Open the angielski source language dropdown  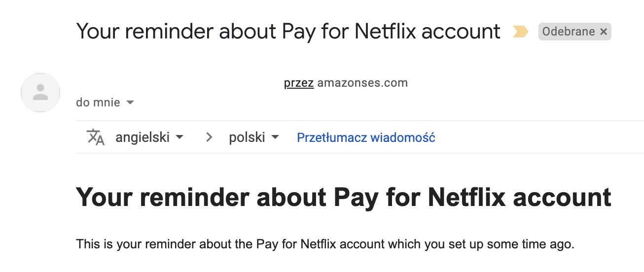point(149,137)
